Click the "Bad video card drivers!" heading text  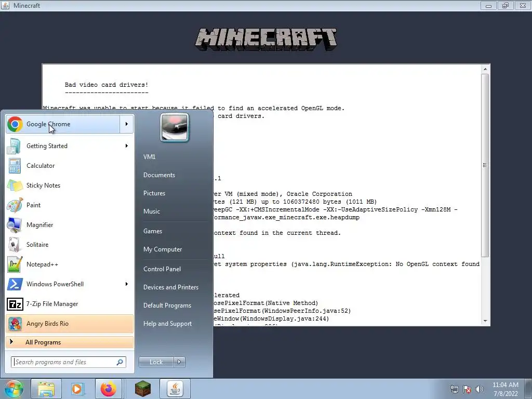tap(107, 85)
